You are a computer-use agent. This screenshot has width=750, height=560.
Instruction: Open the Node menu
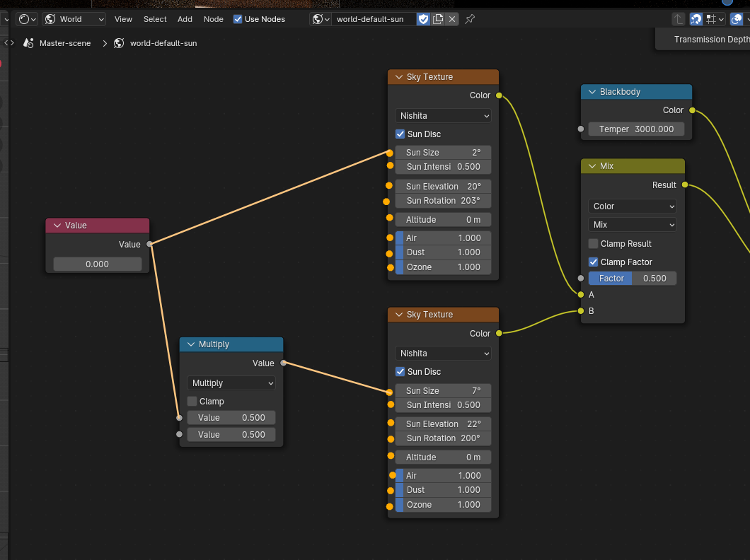tap(214, 19)
